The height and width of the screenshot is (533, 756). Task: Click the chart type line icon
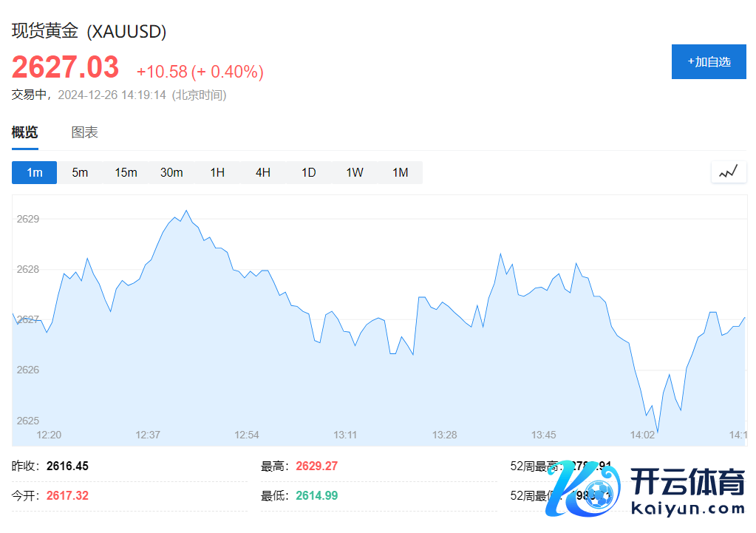pos(729,172)
